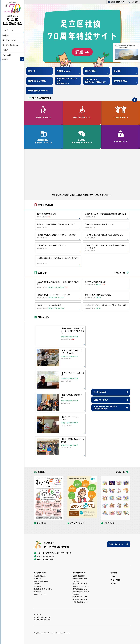Open the 地域活動、ボランティアに関すること hearts tile
Image resolution: width=140 pixels, height=644 pixels.
(82, 137)
